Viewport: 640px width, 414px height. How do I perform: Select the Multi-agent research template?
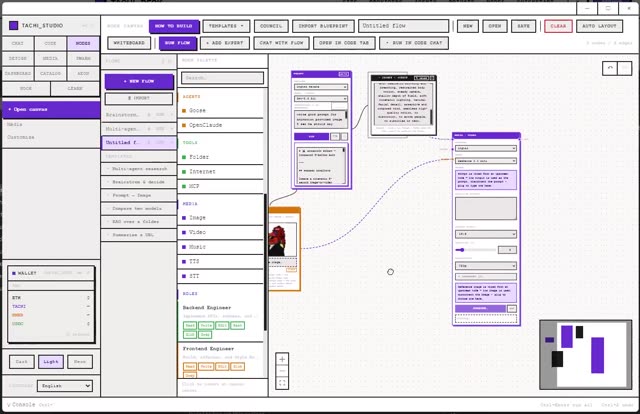pyautogui.click(x=139, y=169)
